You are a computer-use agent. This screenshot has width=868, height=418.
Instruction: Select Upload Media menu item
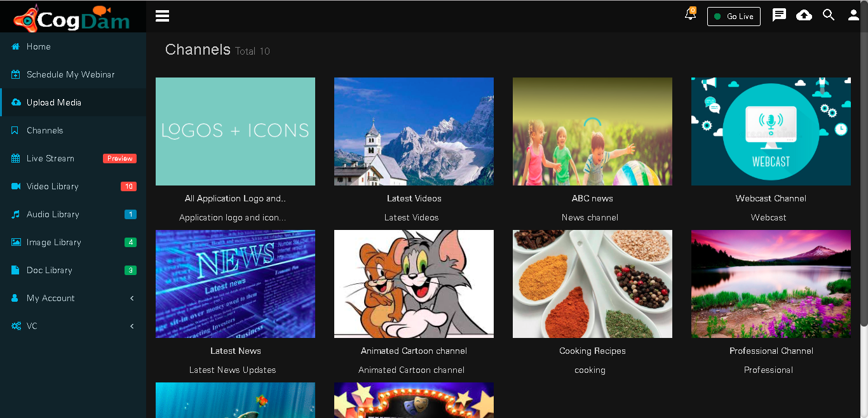(x=73, y=102)
